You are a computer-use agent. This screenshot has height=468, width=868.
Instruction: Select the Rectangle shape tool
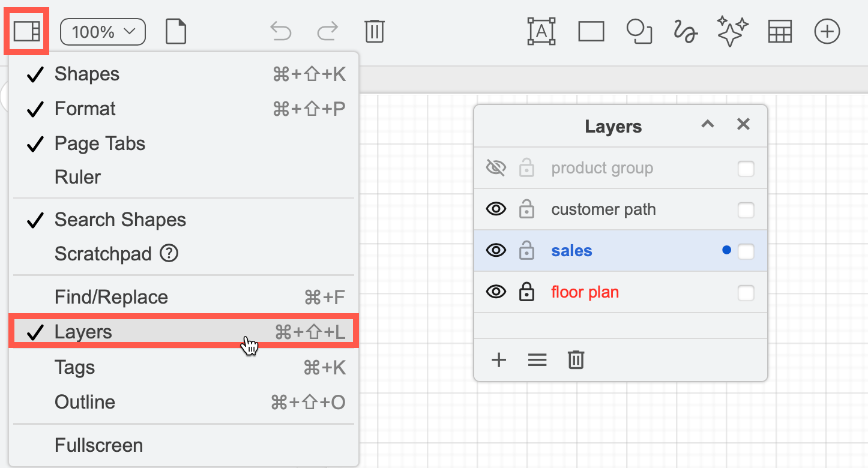coord(591,31)
